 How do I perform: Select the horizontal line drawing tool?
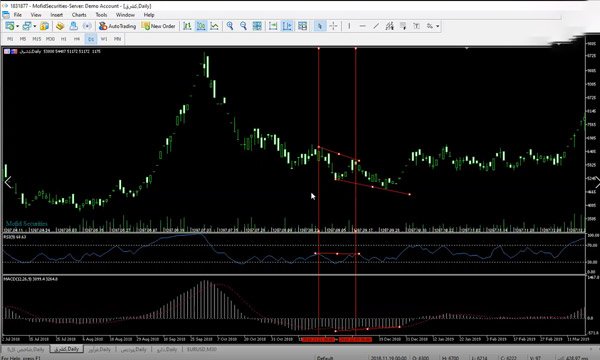(x=363, y=26)
